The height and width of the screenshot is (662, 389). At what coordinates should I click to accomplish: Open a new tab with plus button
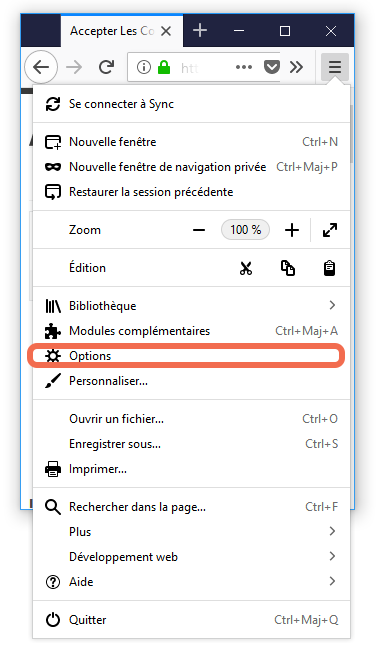[200, 31]
